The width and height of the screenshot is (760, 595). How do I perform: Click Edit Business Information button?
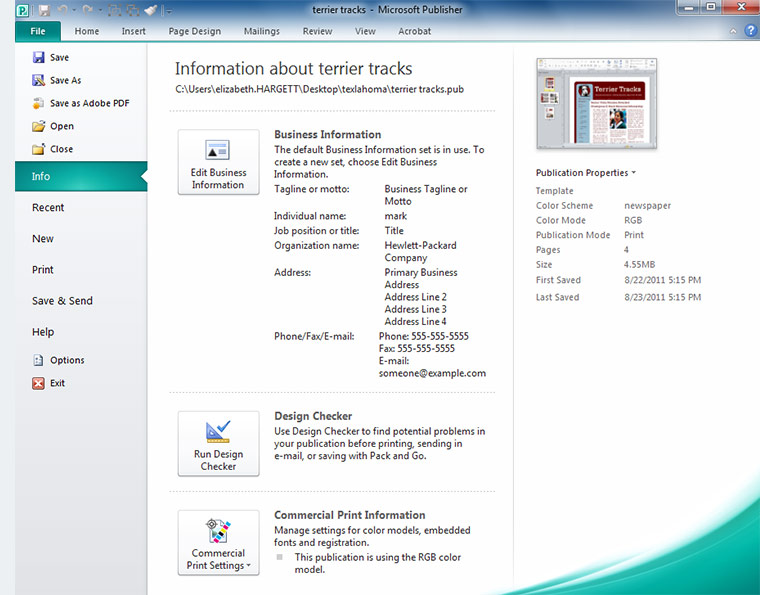218,162
